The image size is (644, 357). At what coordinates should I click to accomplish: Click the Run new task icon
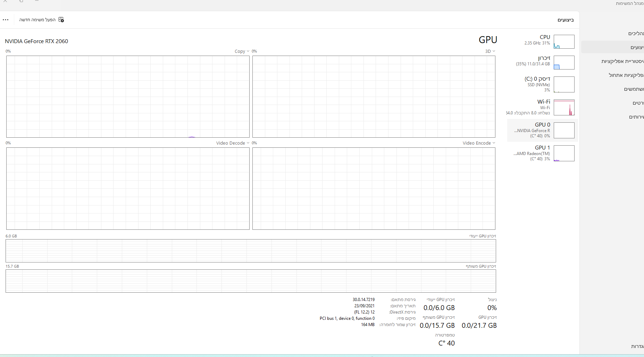click(61, 20)
